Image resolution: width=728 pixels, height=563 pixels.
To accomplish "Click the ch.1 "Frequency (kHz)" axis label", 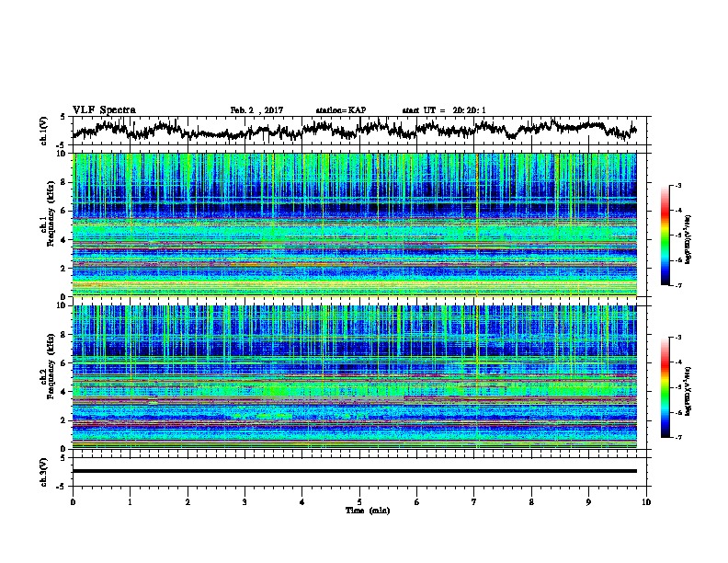I will click(x=51, y=214).
